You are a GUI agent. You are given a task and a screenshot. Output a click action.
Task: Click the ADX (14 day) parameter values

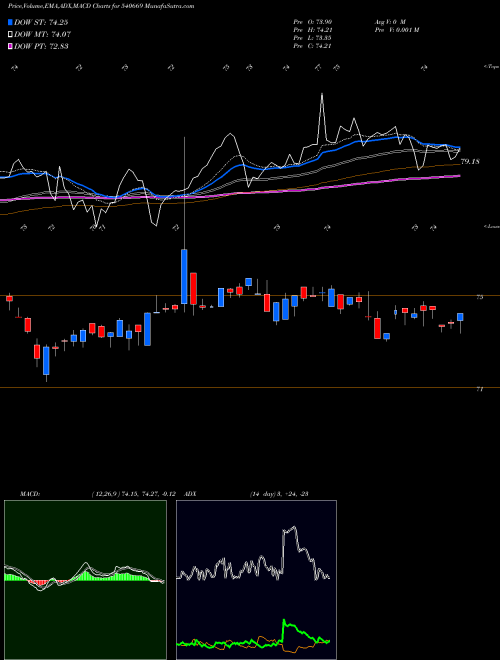(x=279, y=494)
